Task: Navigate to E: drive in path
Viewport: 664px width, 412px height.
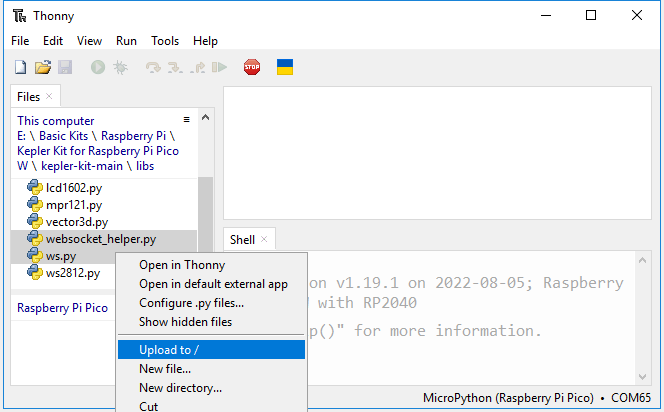Action: 22,136
